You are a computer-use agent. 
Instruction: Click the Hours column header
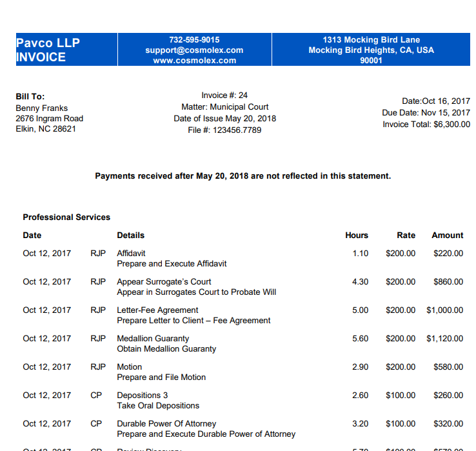coord(357,236)
